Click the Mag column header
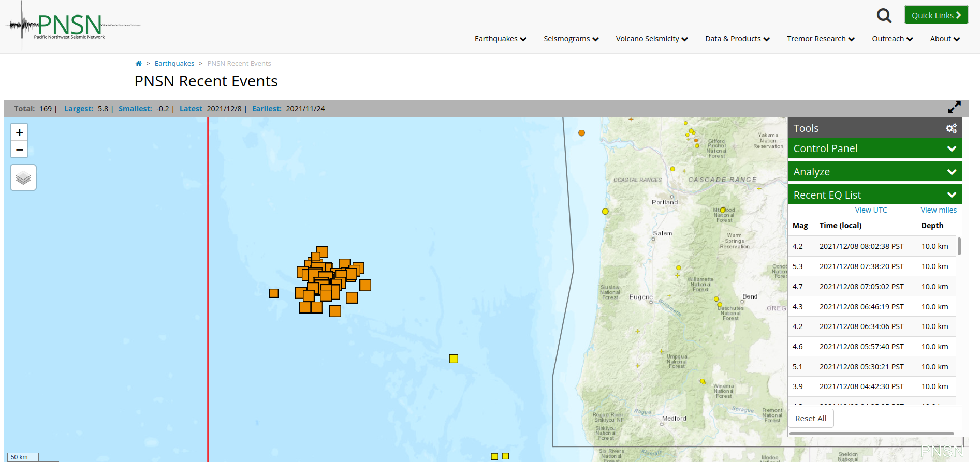The image size is (980, 462). coord(800,226)
